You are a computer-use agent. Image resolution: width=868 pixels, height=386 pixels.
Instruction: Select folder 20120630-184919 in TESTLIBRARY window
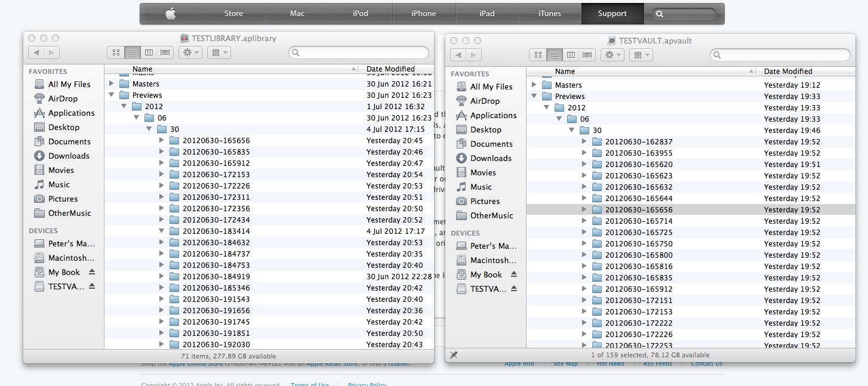(x=269, y=277)
